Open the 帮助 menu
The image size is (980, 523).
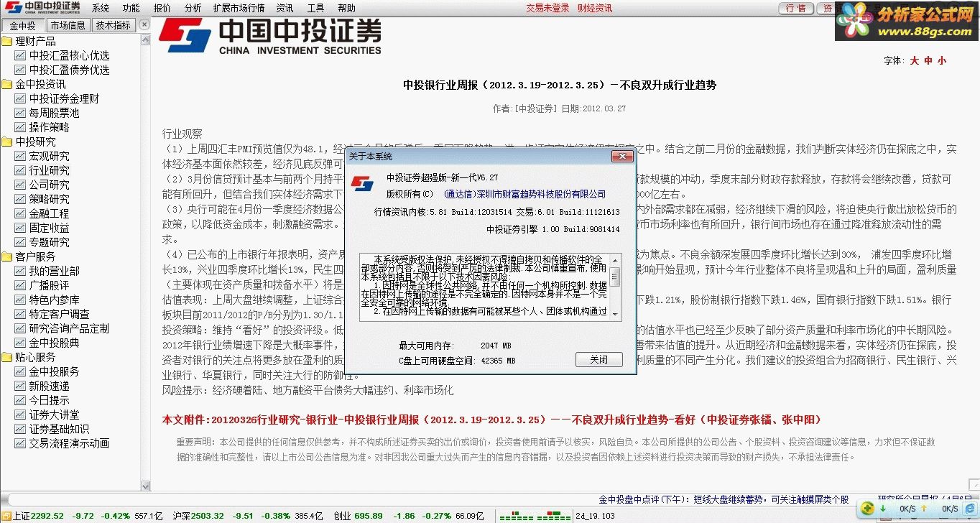tap(346, 8)
